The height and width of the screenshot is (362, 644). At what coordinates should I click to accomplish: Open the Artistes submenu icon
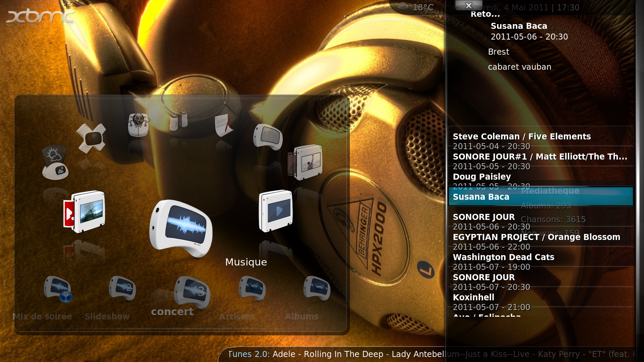tap(252, 288)
